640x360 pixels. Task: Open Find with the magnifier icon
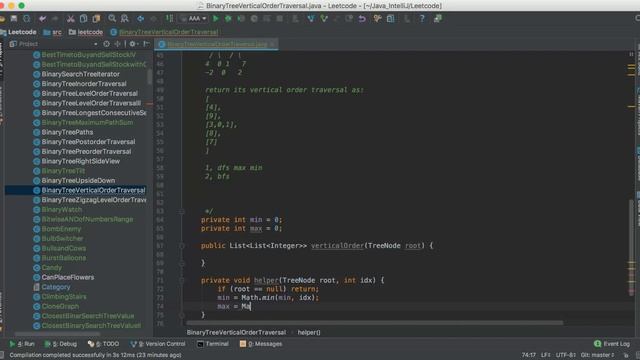(x=112, y=19)
